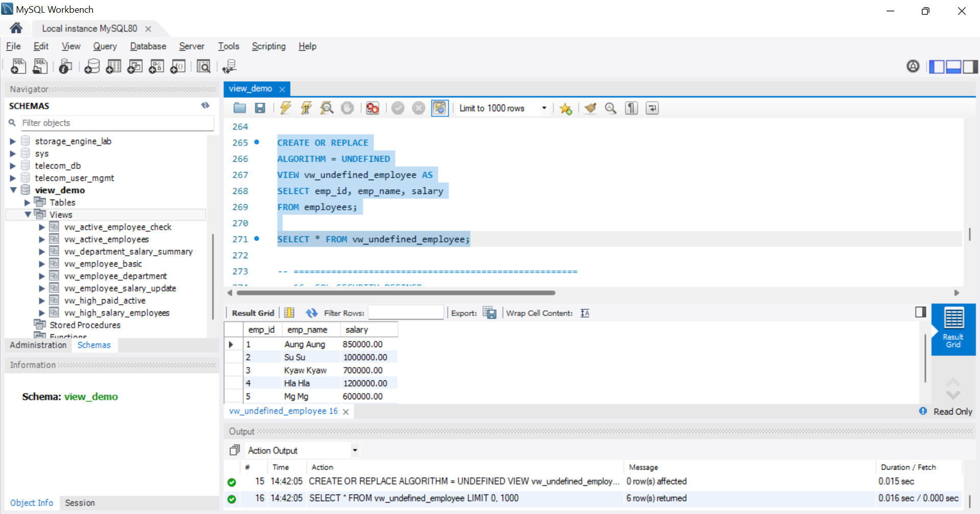Open the Scripting menu

(x=269, y=46)
